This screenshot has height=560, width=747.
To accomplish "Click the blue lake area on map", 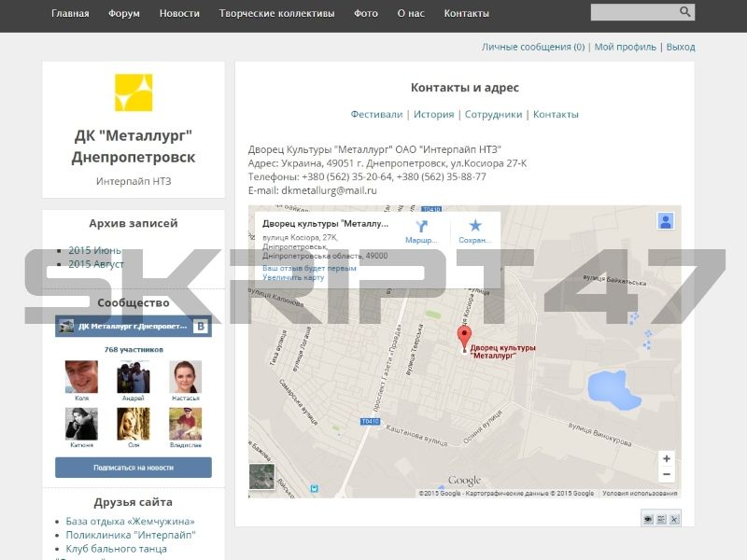I will (613, 390).
